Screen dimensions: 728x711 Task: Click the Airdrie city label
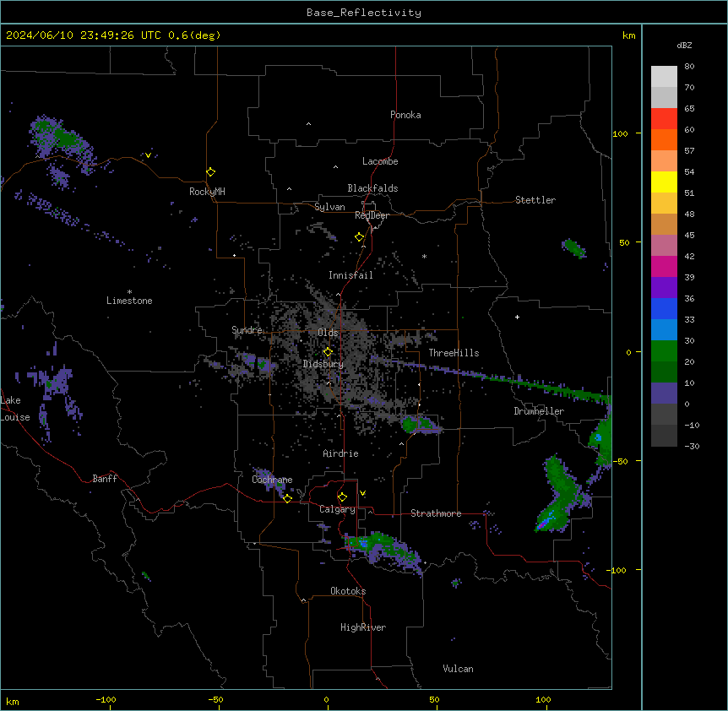(x=341, y=453)
